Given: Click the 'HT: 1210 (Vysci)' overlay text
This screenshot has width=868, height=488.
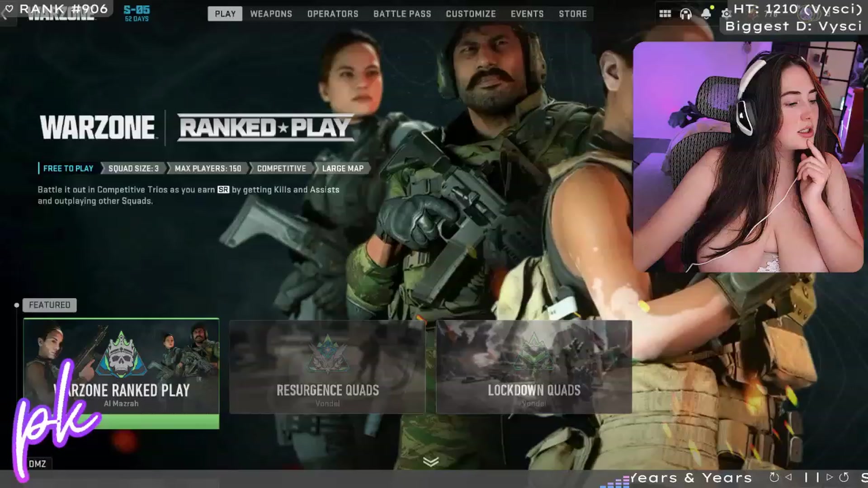Looking at the screenshot, I should point(798,9).
